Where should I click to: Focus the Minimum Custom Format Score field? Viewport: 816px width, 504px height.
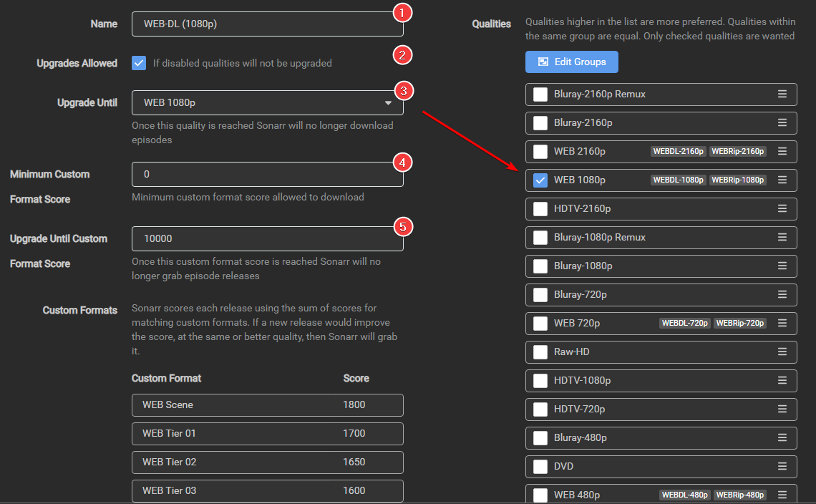267,174
